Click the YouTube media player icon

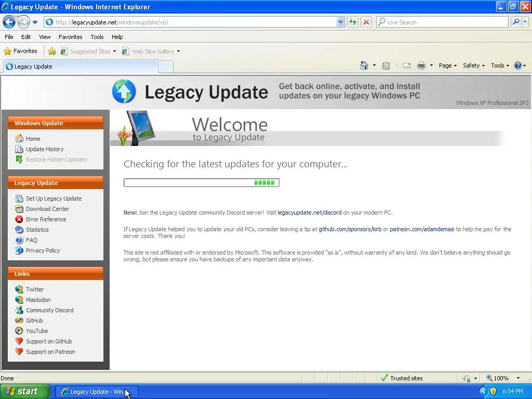(19, 331)
